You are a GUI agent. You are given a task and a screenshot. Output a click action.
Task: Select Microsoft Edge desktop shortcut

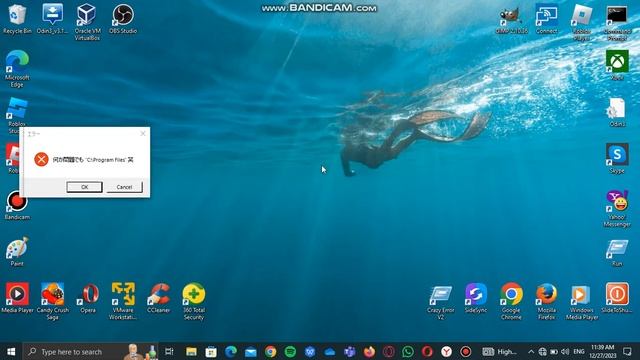(x=17, y=69)
